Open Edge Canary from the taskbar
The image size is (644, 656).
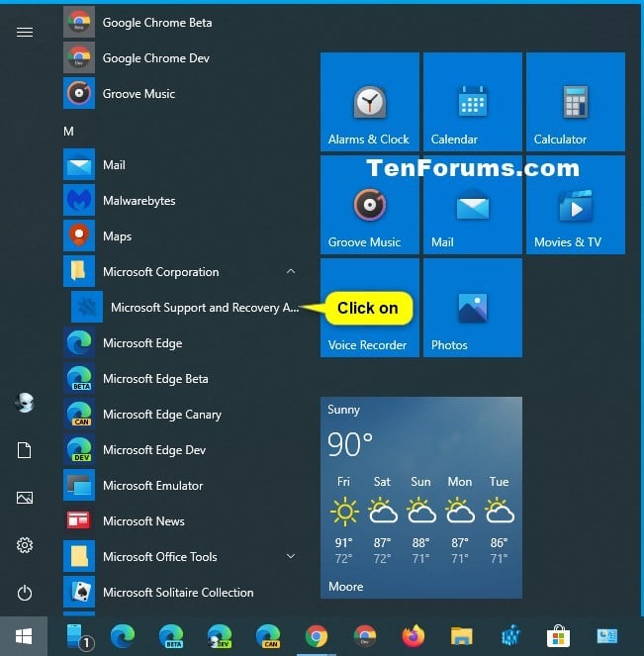click(268, 636)
